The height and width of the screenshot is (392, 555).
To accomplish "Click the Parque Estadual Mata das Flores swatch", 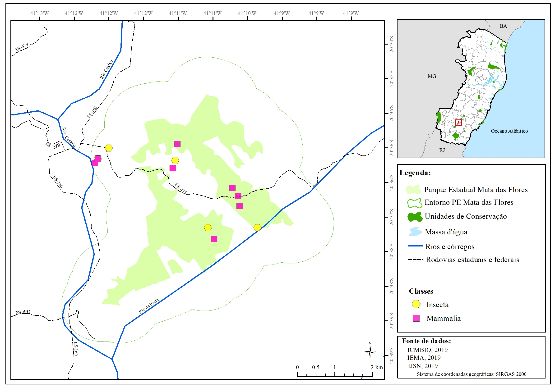I will coord(414,190).
